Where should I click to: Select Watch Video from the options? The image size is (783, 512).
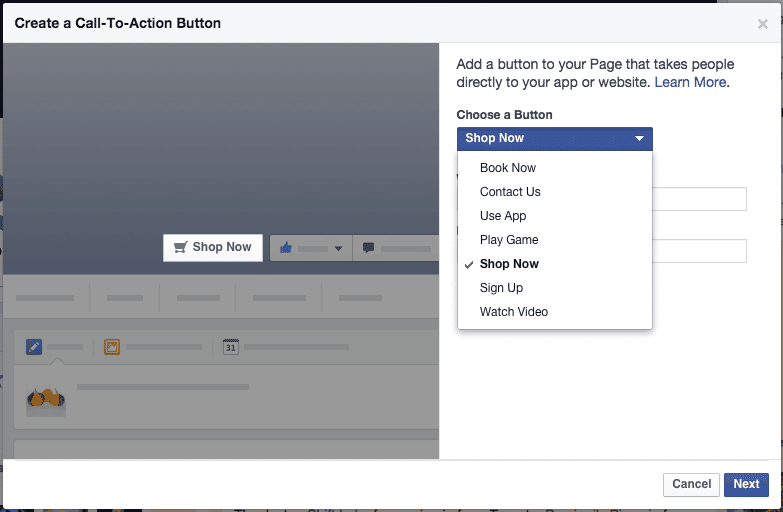pos(514,312)
